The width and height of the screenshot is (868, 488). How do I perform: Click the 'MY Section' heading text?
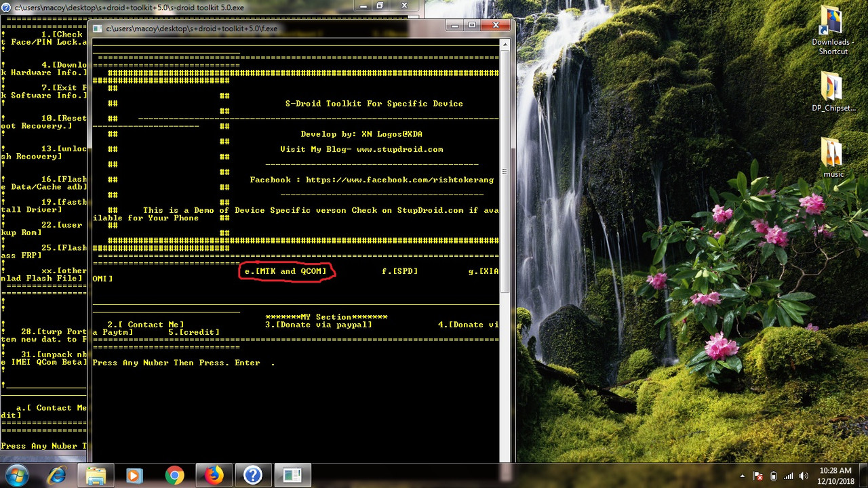[326, 317]
